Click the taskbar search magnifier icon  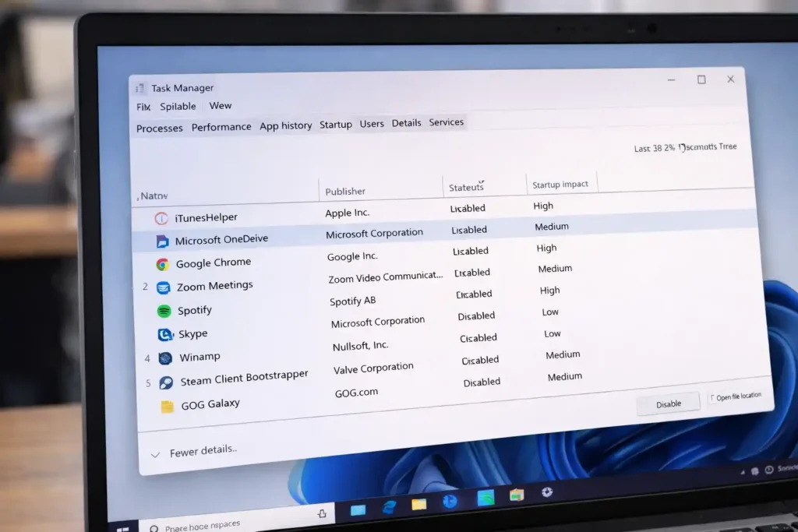(x=154, y=528)
